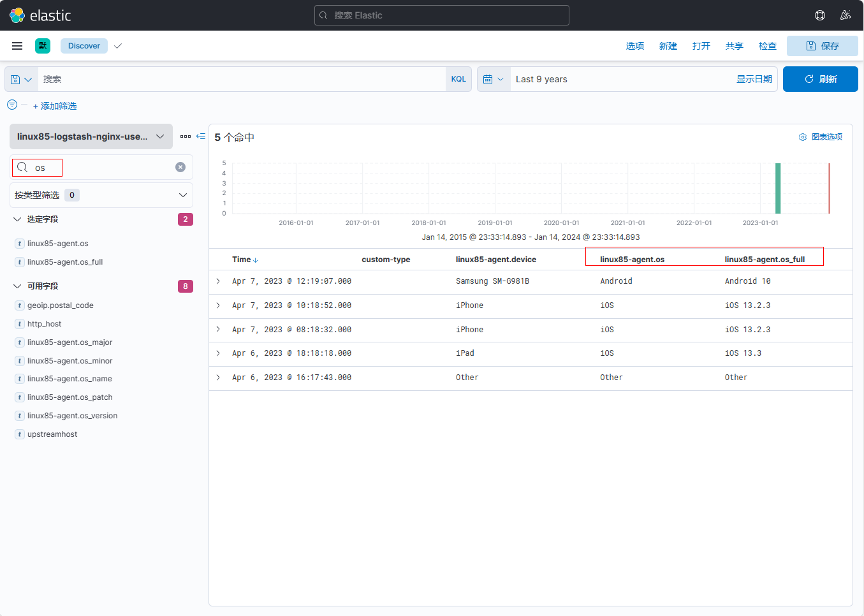Toggle the KQL query language switch
Screen dimensions: 864x616
coord(458,79)
